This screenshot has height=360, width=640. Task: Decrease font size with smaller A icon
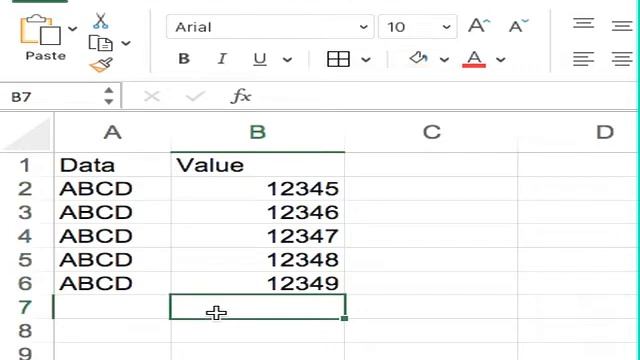pyautogui.click(x=518, y=26)
